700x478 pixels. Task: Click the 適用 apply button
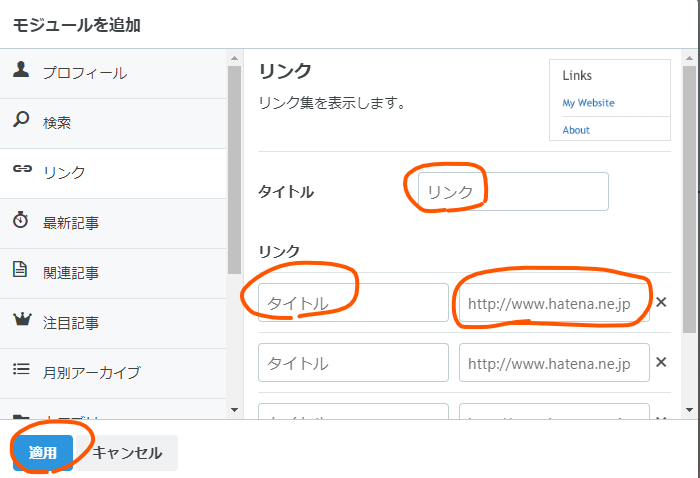click(43, 453)
